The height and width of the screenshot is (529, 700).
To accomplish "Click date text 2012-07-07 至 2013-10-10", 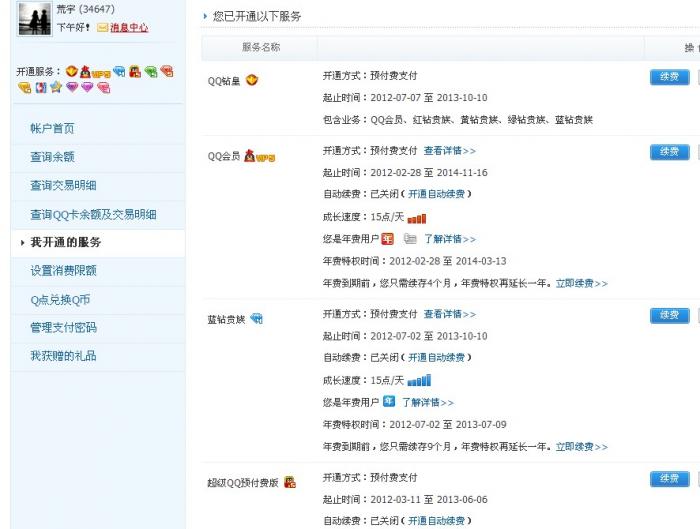I will click(x=429, y=98).
